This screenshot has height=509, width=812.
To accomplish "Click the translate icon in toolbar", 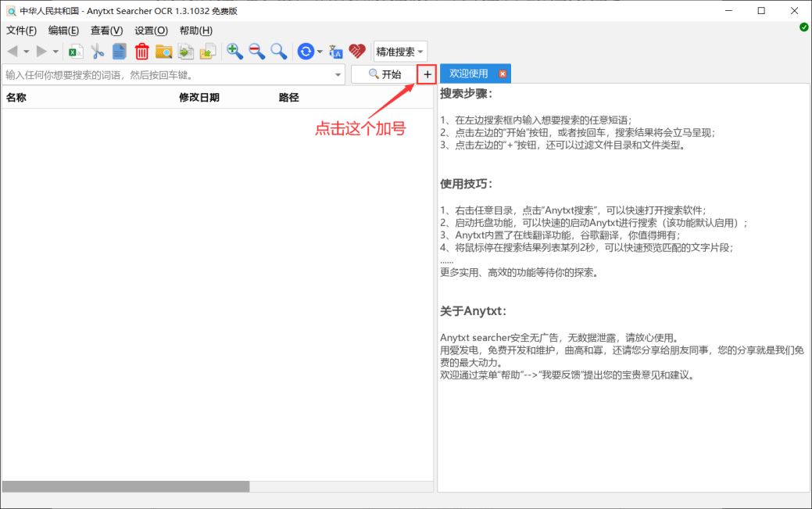I will tap(335, 52).
